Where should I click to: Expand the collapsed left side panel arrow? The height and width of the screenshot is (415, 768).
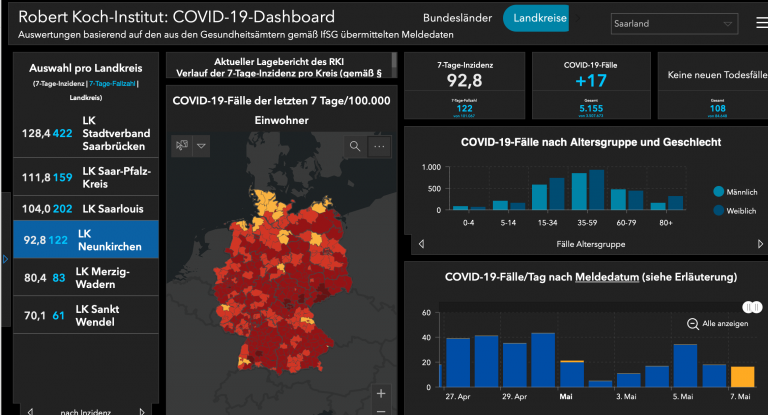[4, 259]
